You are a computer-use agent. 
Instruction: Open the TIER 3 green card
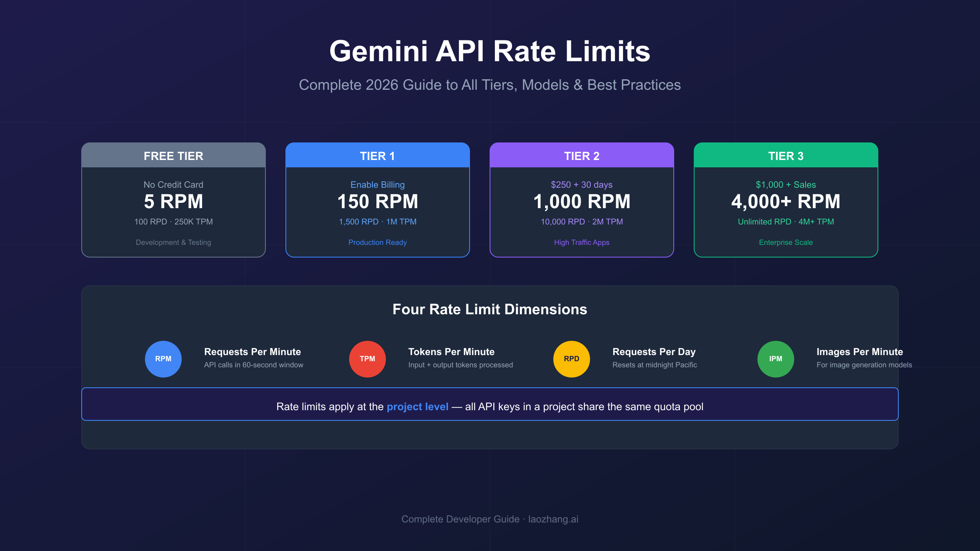786,200
